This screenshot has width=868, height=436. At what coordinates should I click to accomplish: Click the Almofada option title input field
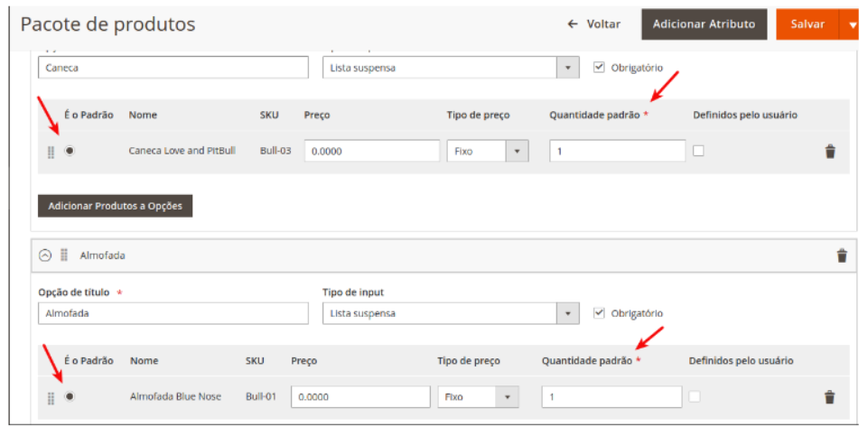tap(173, 313)
